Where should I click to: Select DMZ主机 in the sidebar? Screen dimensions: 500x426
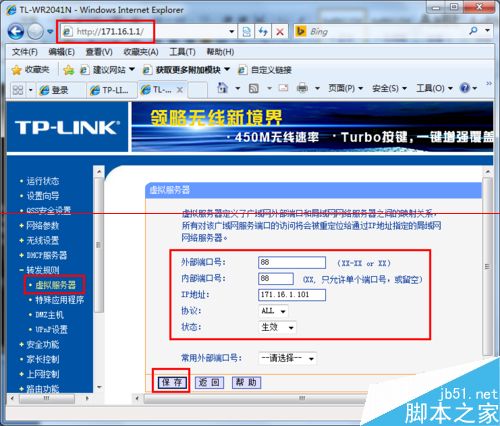tap(49, 315)
